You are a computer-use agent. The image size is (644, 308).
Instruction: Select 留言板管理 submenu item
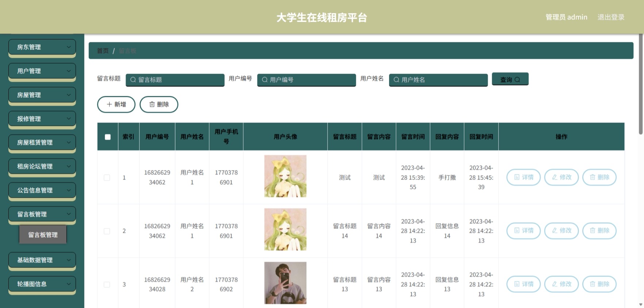tap(43, 235)
